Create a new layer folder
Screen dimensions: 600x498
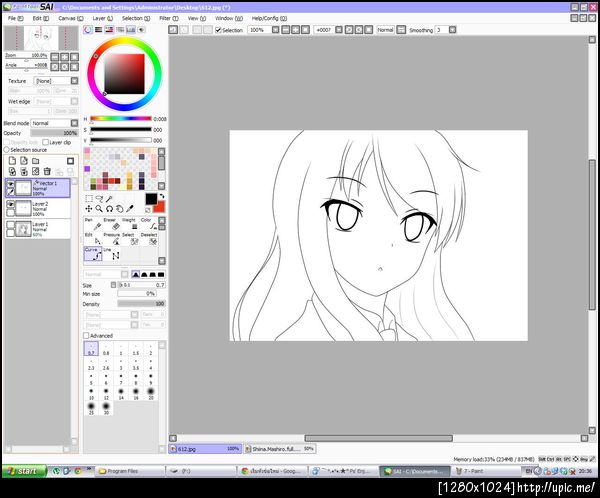tap(36, 160)
